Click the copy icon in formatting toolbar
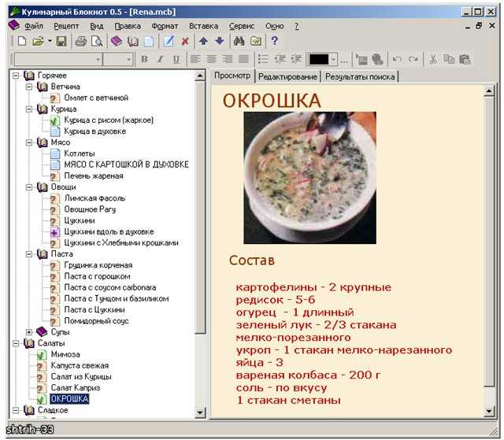The width and height of the screenshot is (504, 440). click(x=449, y=59)
